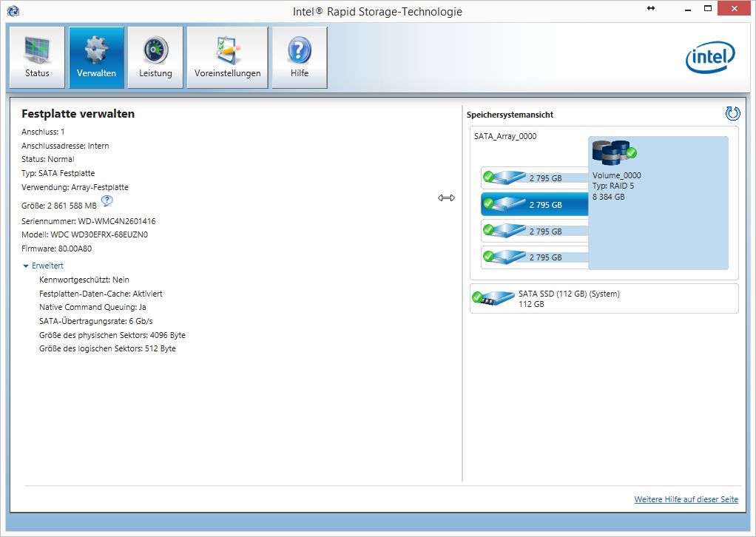The image size is (756, 537).
Task: Switch to the Verwalten tab
Action: tap(96, 58)
